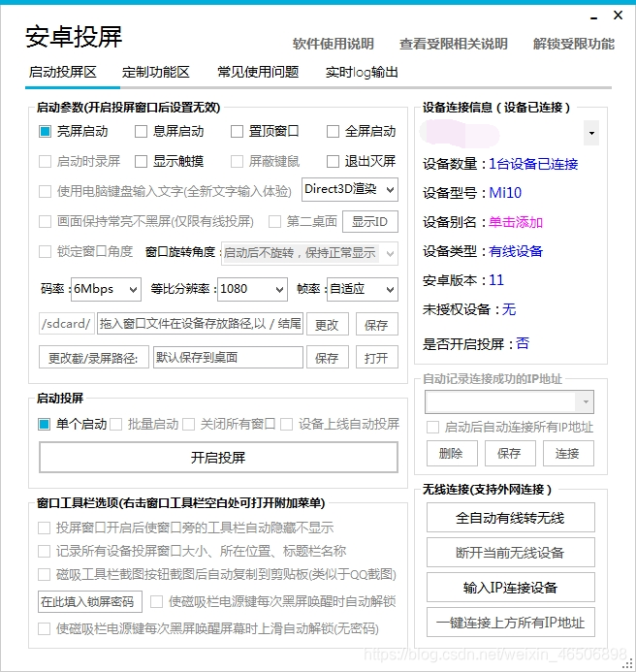Enable the 退出灭屏 checkbox
The width and height of the screenshot is (636, 672).
tap(333, 162)
